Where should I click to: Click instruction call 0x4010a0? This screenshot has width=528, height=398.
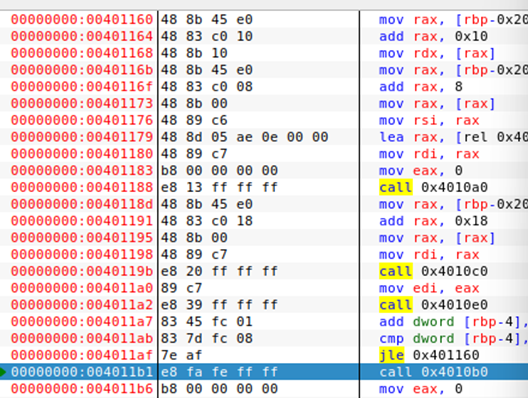(x=433, y=187)
